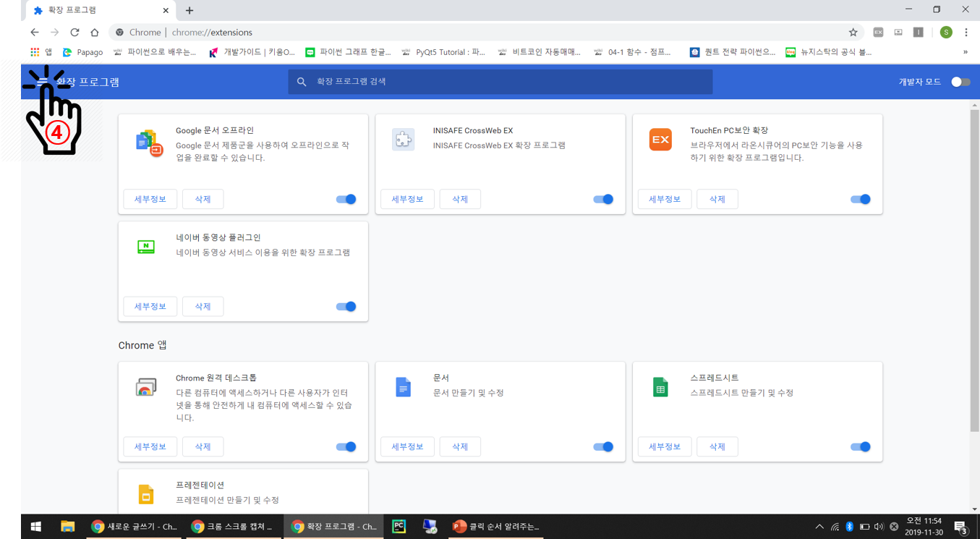Disable the INISAFE CrossWeb EX extension
980x539 pixels.
pyautogui.click(x=603, y=199)
